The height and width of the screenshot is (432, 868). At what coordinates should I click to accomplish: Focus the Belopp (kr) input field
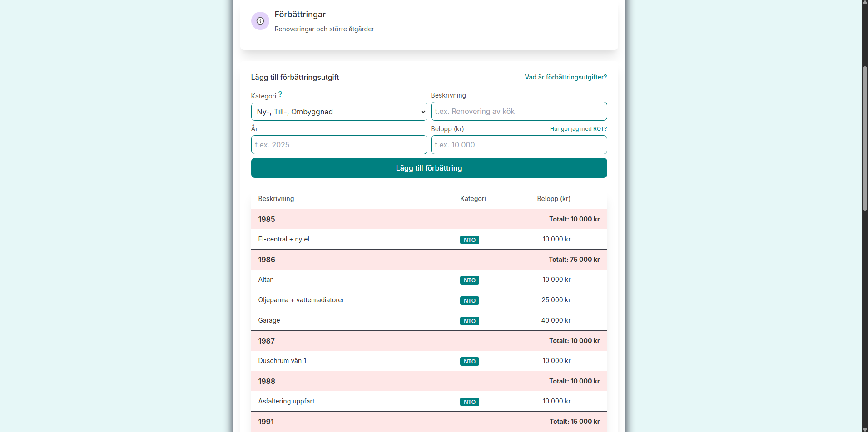tap(519, 145)
